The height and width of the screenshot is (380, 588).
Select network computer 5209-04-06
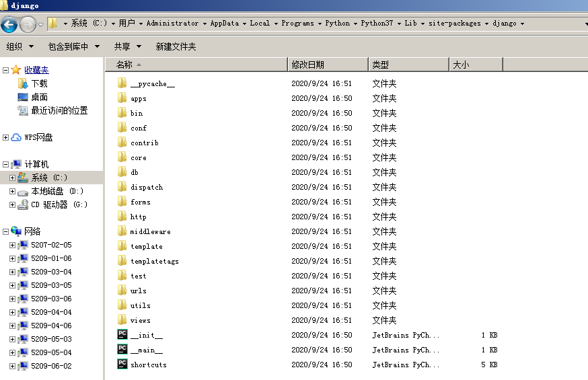point(51,326)
